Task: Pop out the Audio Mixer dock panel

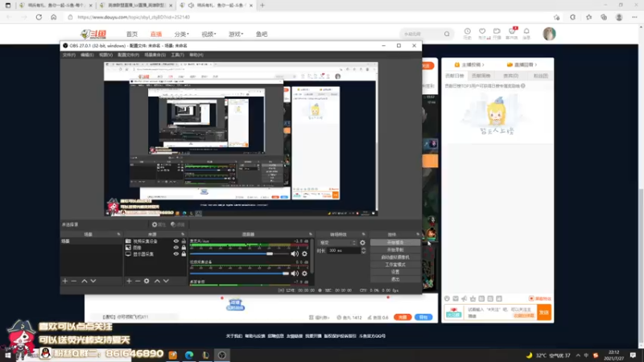Action: click(311, 234)
